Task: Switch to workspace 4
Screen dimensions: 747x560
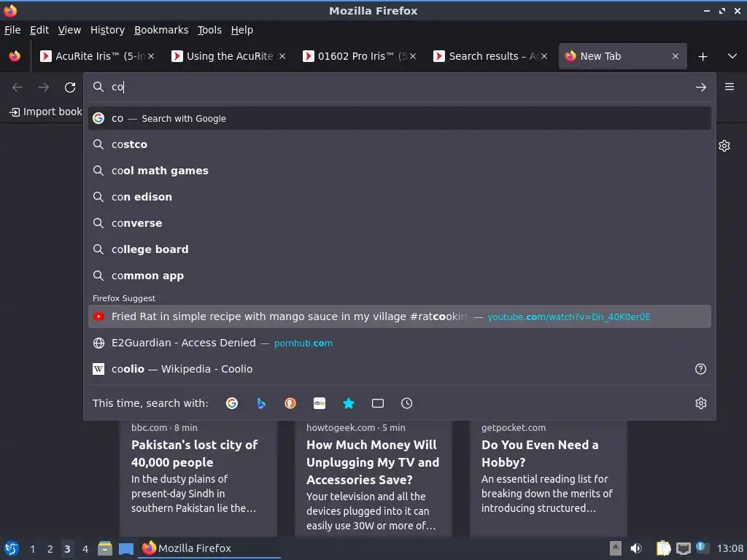Action: (85, 549)
